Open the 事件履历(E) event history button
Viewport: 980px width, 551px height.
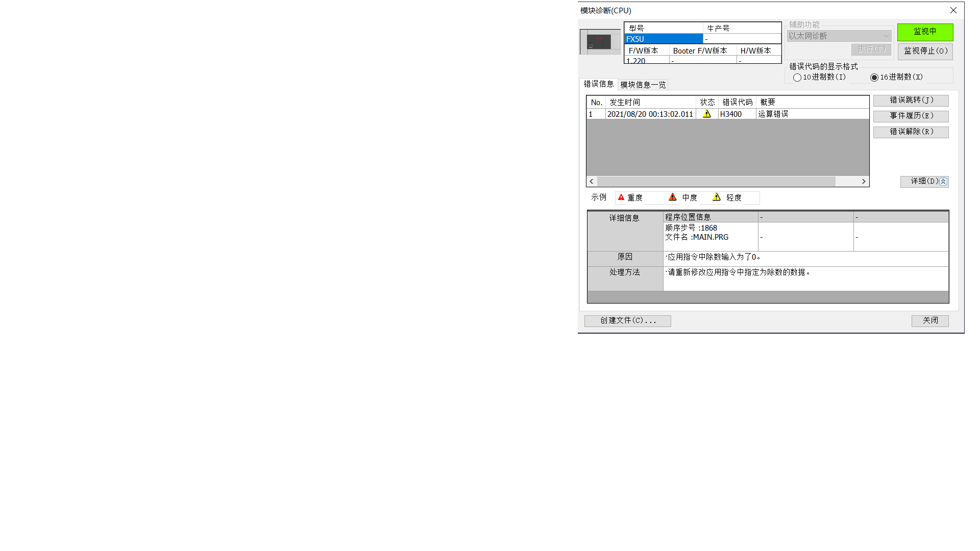coord(911,116)
